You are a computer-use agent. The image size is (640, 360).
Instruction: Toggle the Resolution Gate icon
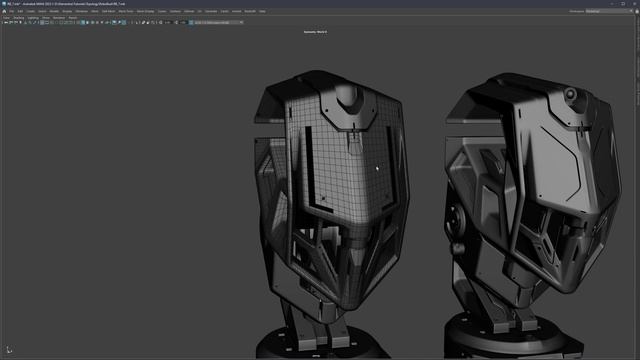[51, 22]
